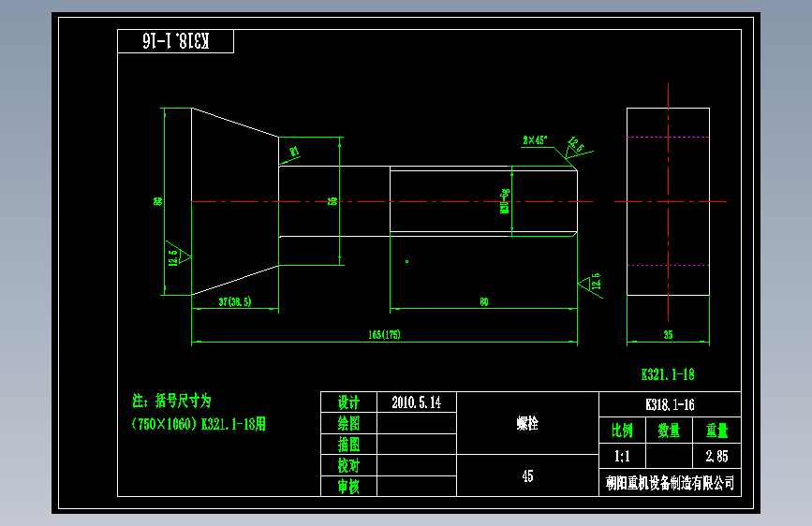The width and height of the screenshot is (812, 526).
Task: Click the note line '(750×1060) K321.1-18用'
Action: click(x=199, y=424)
